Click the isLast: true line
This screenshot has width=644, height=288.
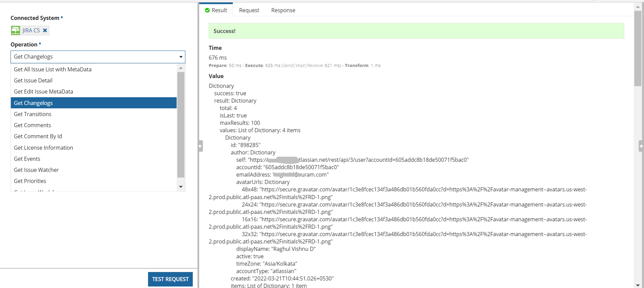pyautogui.click(x=233, y=116)
